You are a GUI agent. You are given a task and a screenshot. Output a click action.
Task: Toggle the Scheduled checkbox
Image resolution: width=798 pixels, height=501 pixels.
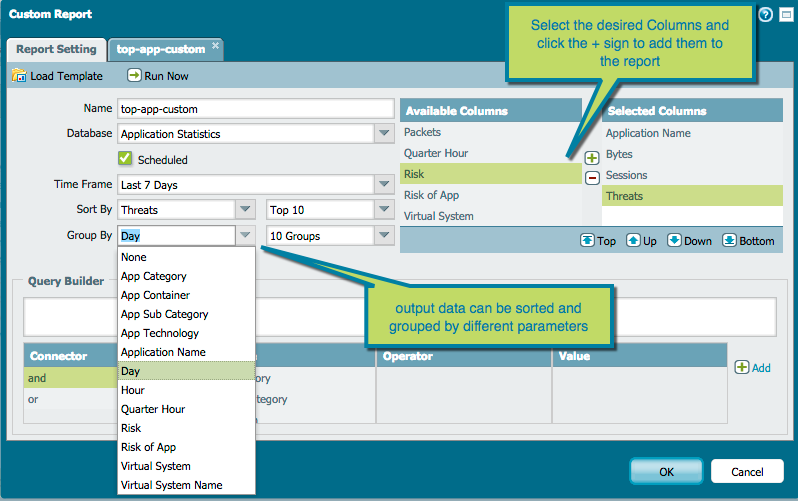click(x=125, y=158)
